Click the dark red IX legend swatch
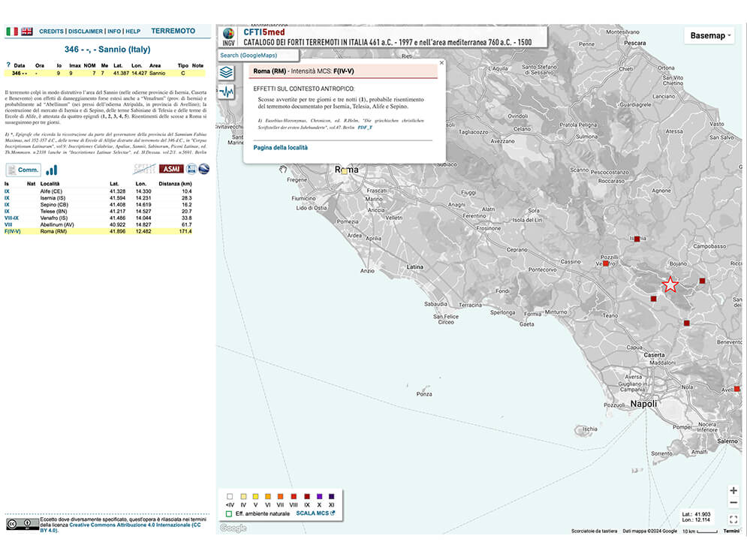The width and height of the screenshot is (747, 560). pos(307,497)
